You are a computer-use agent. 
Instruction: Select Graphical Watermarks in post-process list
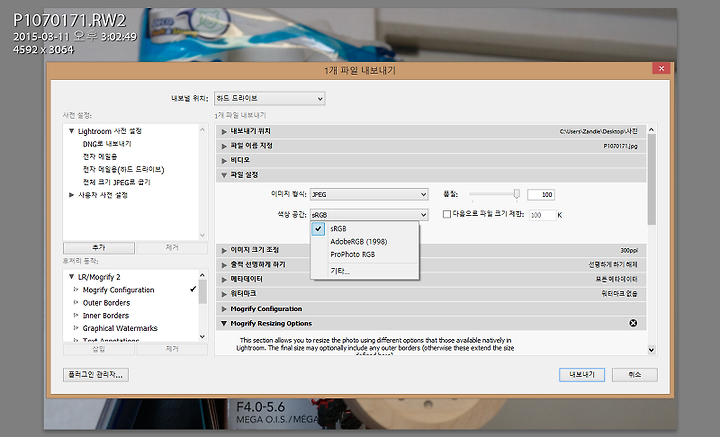(120, 328)
